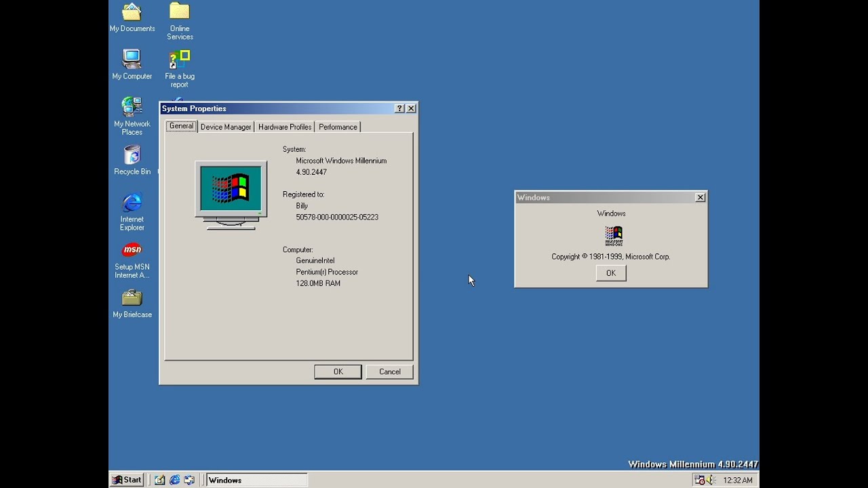This screenshot has width=868, height=488.
Task: Select the My Briefcase desktop icon
Action: tap(132, 304)
